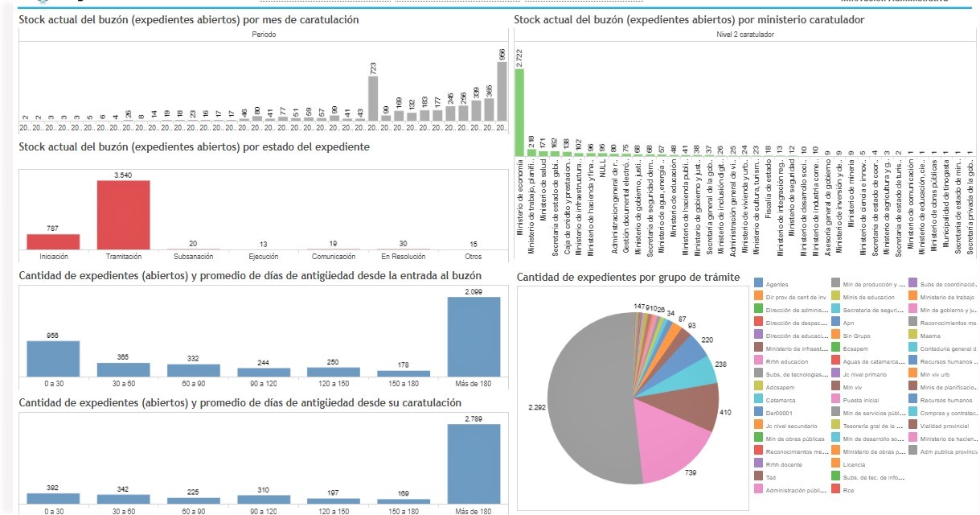This screenshot has height=515, width=980.
Task: Select the Apn legend entry swatch
Action: 837,323
